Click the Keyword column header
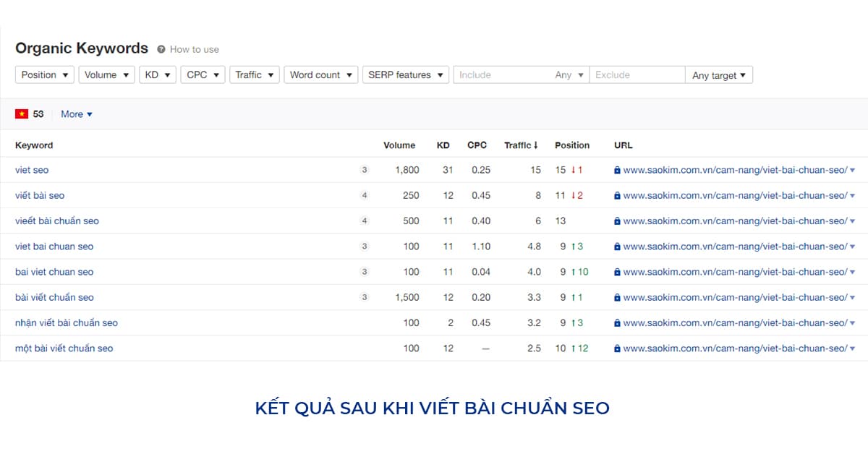The image size is (868, 454). (x=33, y=145)
